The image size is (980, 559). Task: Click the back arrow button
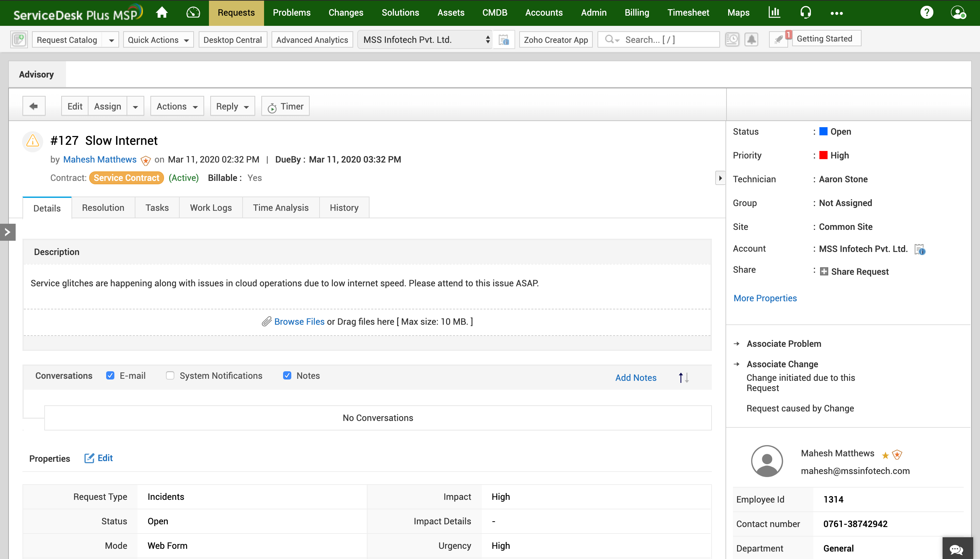click(x=34, y=106)
